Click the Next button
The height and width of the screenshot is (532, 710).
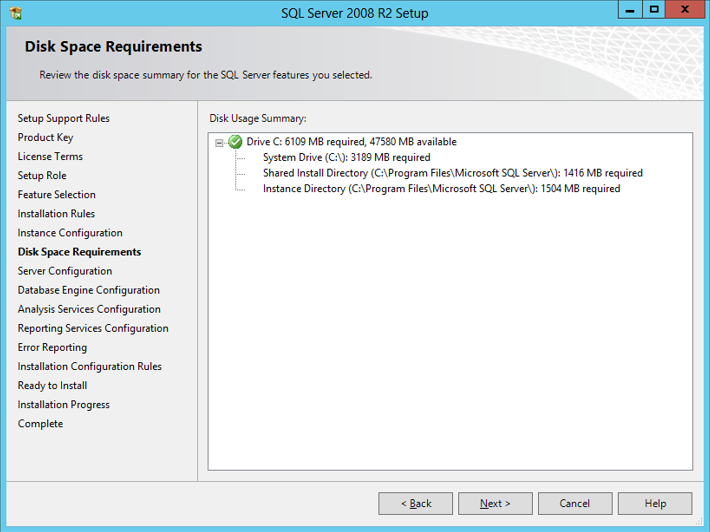click(x=495, y=503)
